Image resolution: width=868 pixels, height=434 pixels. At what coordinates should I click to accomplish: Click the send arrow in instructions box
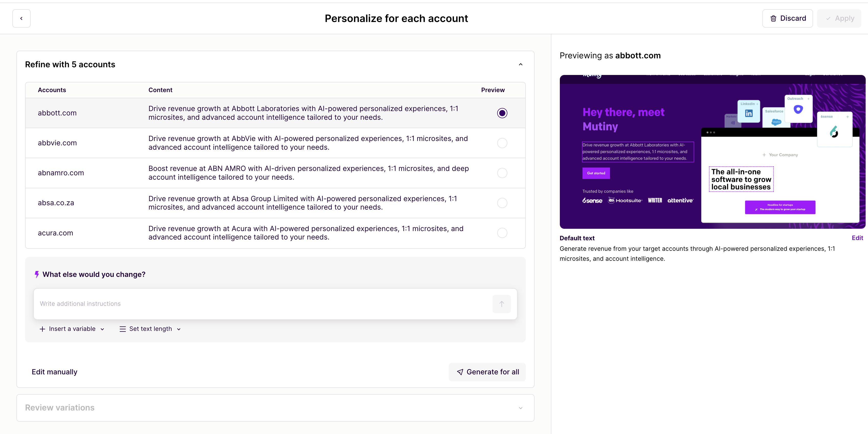502,304
